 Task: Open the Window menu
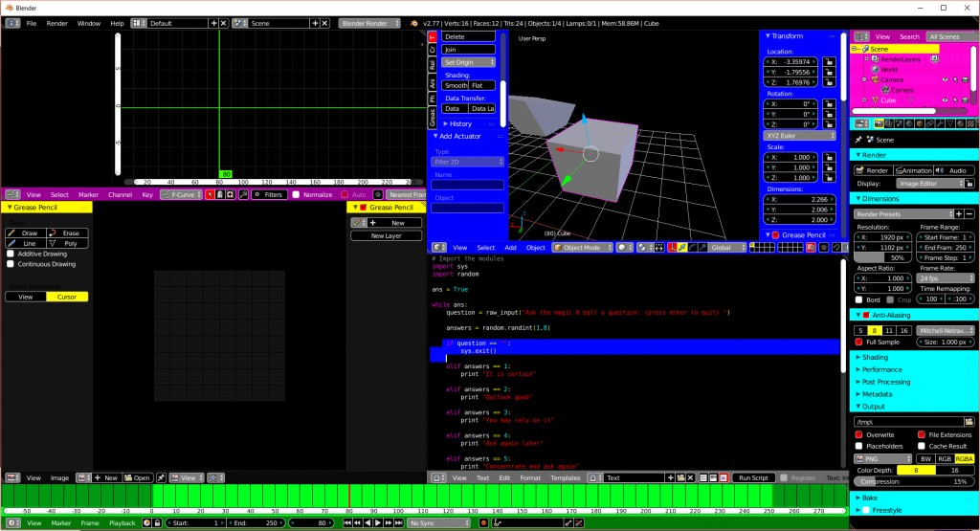pyautogui.click(x=89, y=23)
